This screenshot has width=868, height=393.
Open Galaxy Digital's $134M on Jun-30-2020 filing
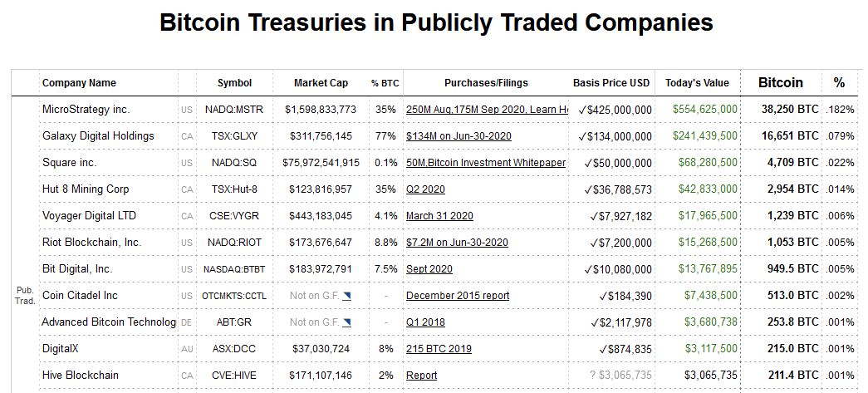point(459,136)
